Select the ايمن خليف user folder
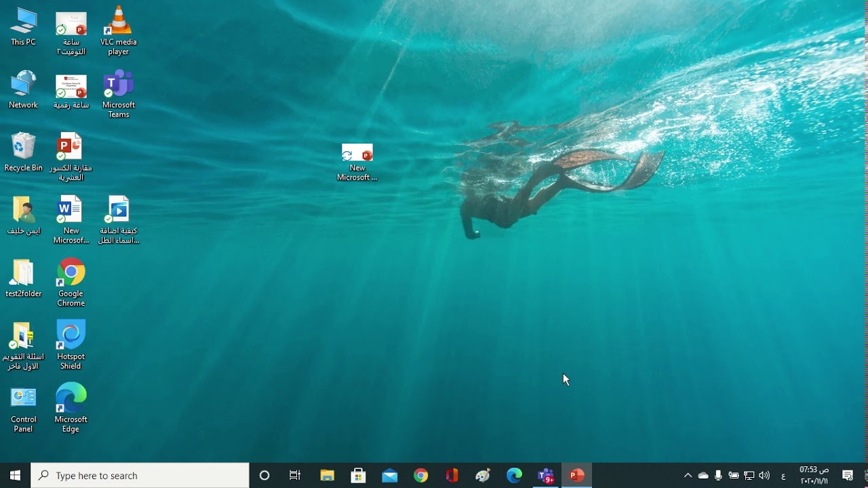This screenshot has width=868, height=488. tap(23, 216)
